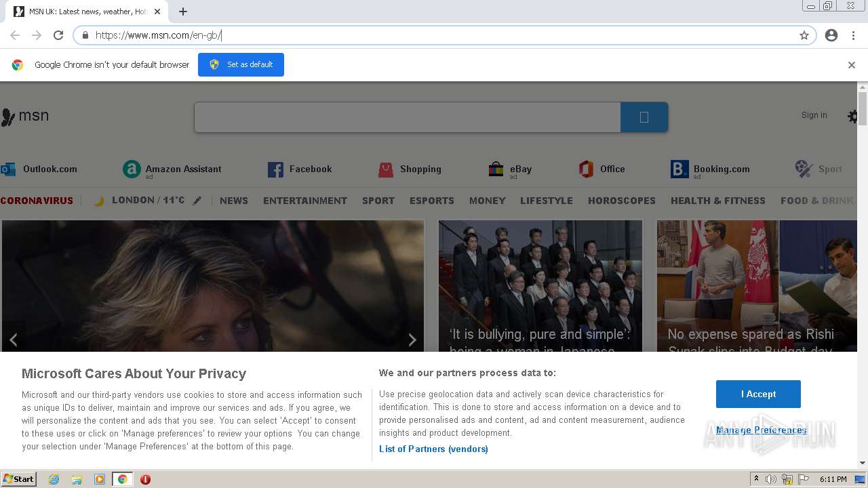Click page scrollbar up arrow
This screenshot has width=868, height=488.
pos(863,87)
